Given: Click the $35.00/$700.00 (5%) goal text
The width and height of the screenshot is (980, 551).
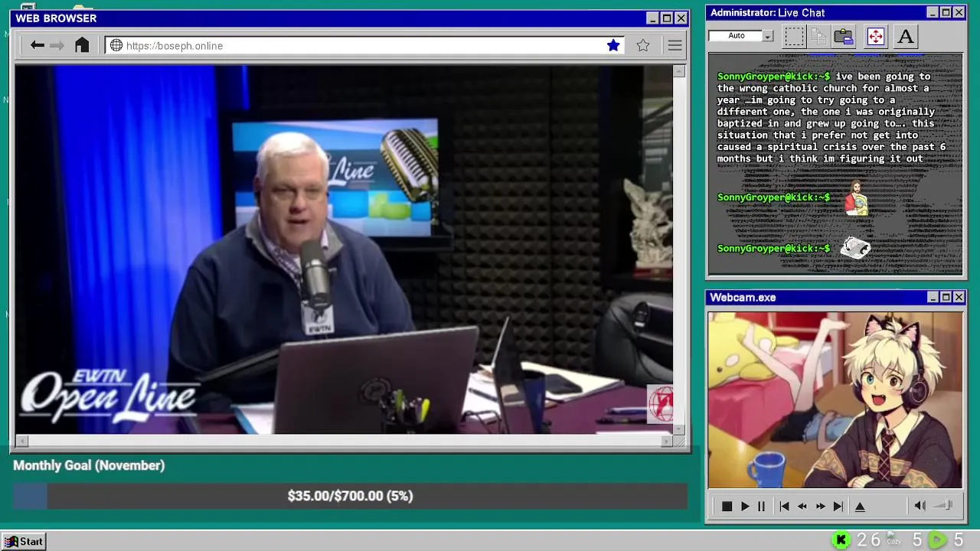Looking at the screenshot, I should (x=350, y=496).
